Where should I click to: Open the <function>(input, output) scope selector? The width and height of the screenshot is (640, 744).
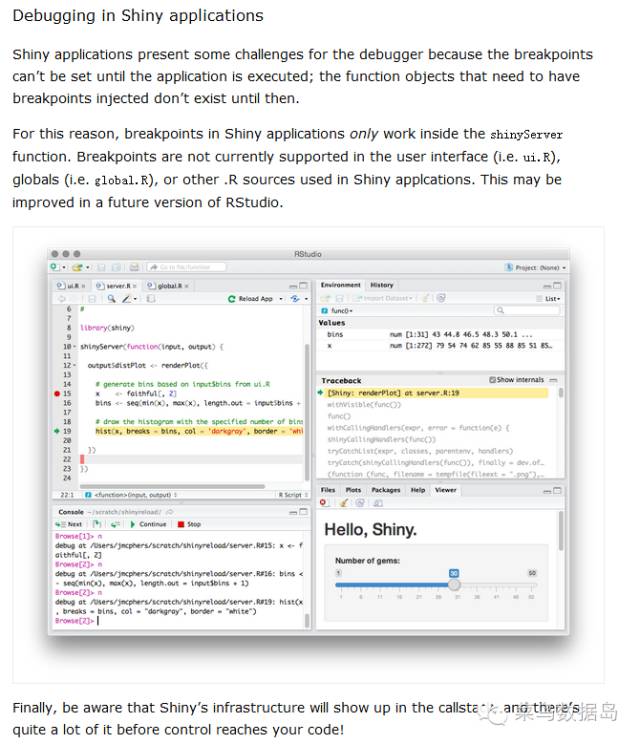[131, 495]
